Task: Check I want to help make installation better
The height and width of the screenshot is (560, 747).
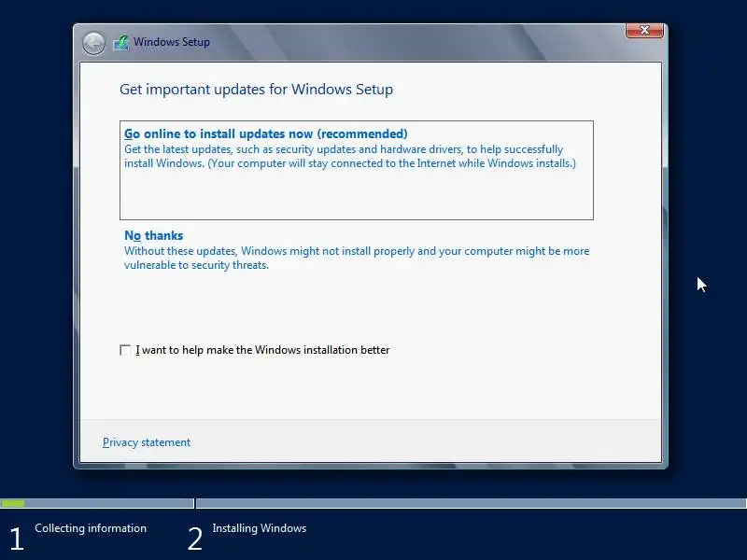Action: coord(125,350)
